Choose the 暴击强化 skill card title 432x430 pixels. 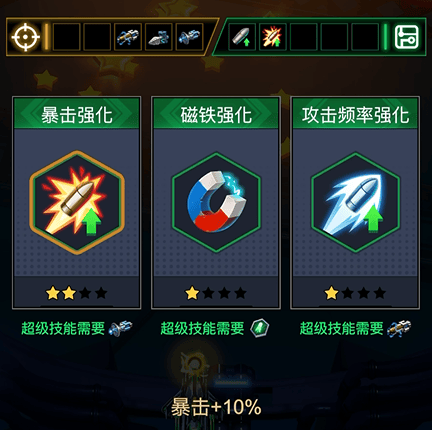[x=77, y=115]
